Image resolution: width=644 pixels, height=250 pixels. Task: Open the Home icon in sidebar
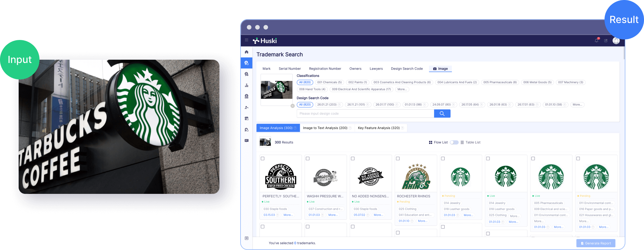pos(247,52)
